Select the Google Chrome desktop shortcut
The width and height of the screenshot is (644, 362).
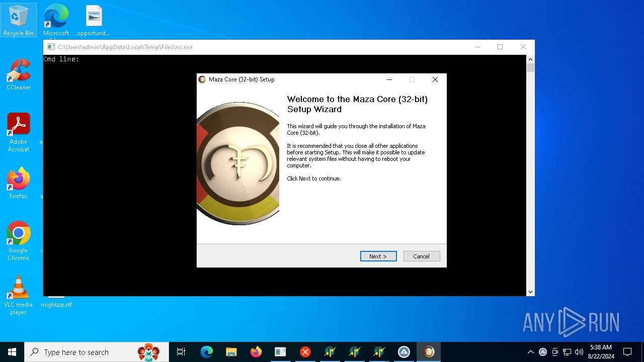[x=19, y=241]
